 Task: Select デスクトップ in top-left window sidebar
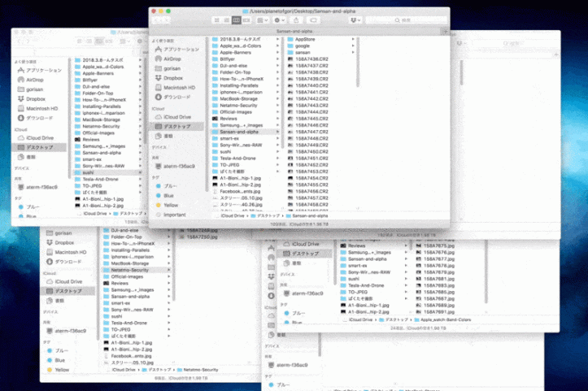click(40, 147)
